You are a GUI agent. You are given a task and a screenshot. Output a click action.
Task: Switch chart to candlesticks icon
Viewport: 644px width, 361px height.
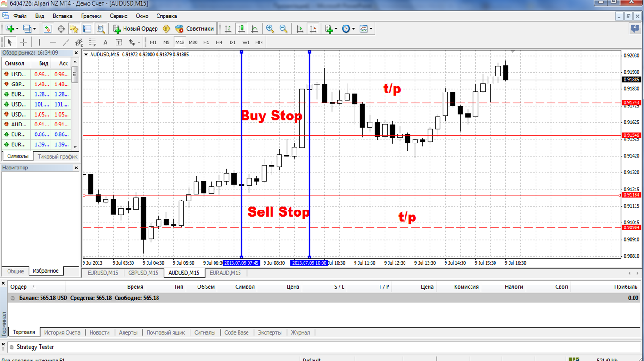(241, 29)
